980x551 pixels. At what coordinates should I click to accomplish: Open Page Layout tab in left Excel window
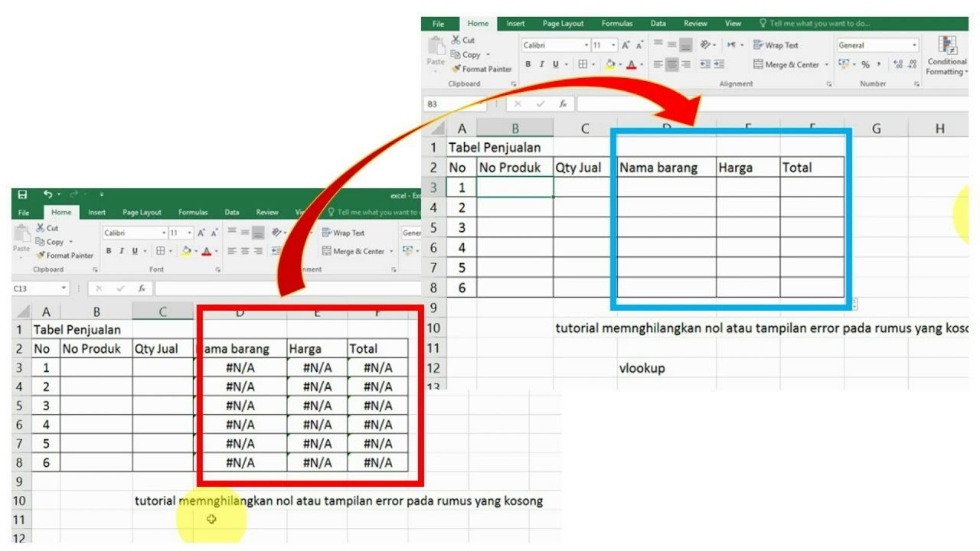[x=142, y=213]
